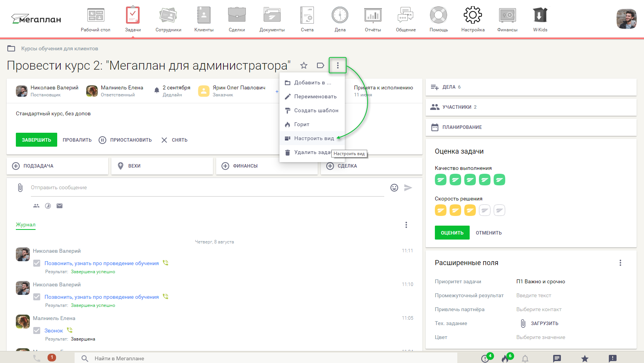The height and width of the screenshot is (363, 644).
Task: Open burning tasks flame icon in bottom bar
Action: coord(505,359)
